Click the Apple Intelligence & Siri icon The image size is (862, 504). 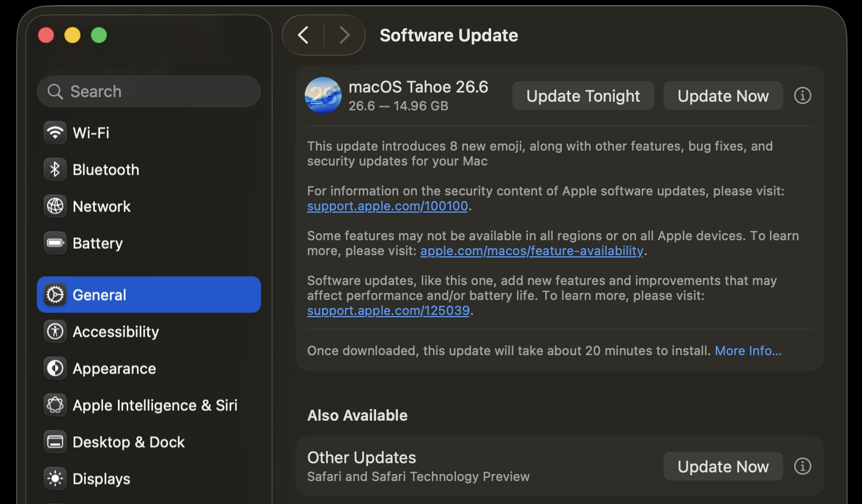(x=55, y=405)
